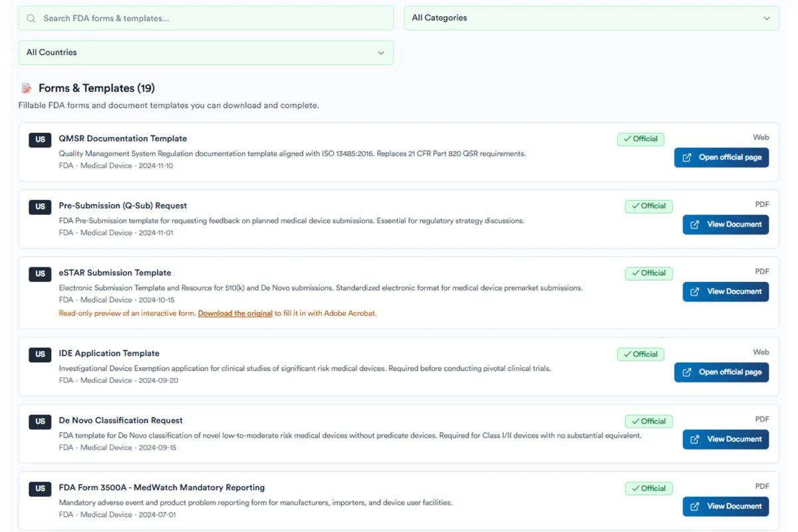The height and width of the screenshot is (532, 798).
Task: Click the Web label on IDE Application card
Action: pyautogui.click(x=761, y=352)
